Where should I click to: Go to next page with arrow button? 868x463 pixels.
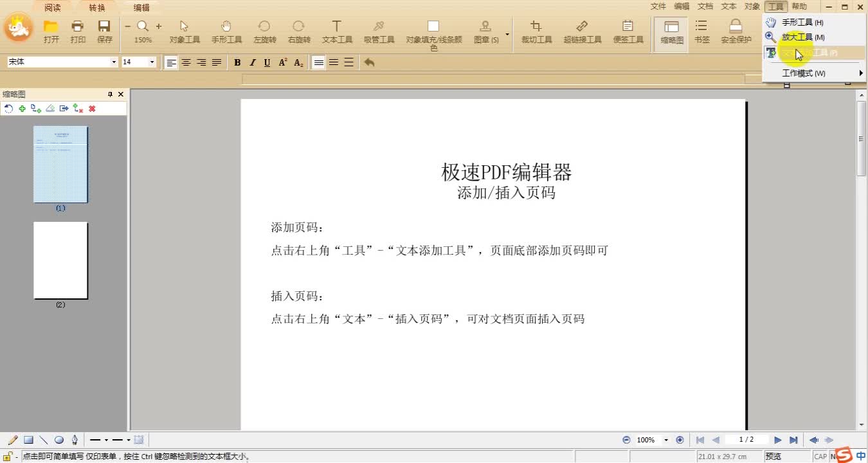coord(778,440)
